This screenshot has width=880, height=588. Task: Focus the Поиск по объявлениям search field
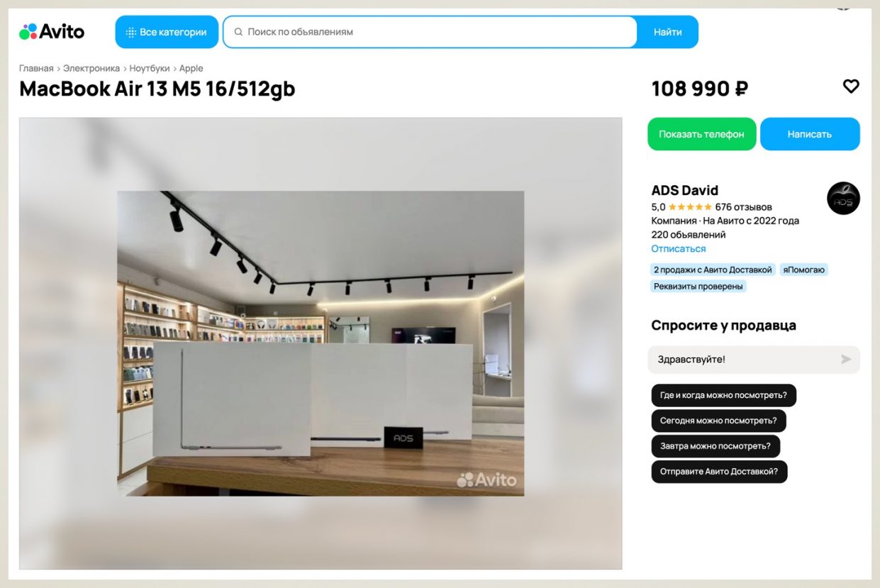point(430,32)
